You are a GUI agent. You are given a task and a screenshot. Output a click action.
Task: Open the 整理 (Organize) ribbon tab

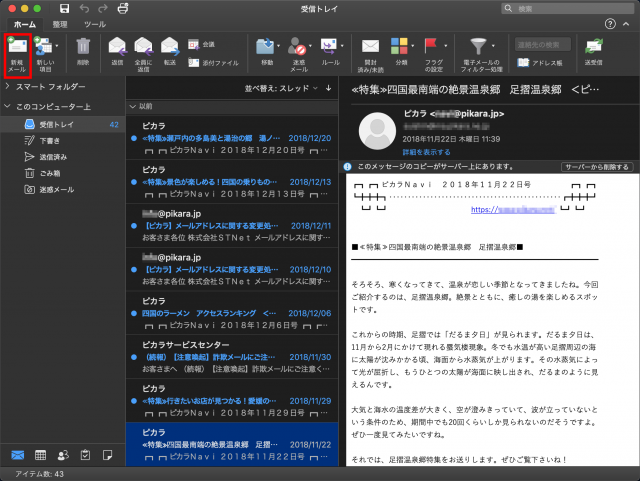(x=60, y=22)
